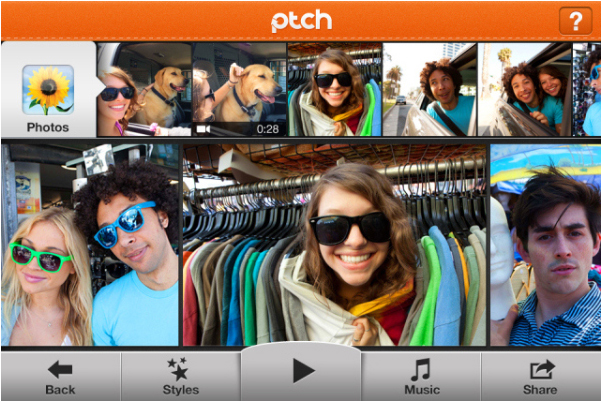602x402 pixels.
Task: Click the ptch logo in header
Action: pos(301,20)
